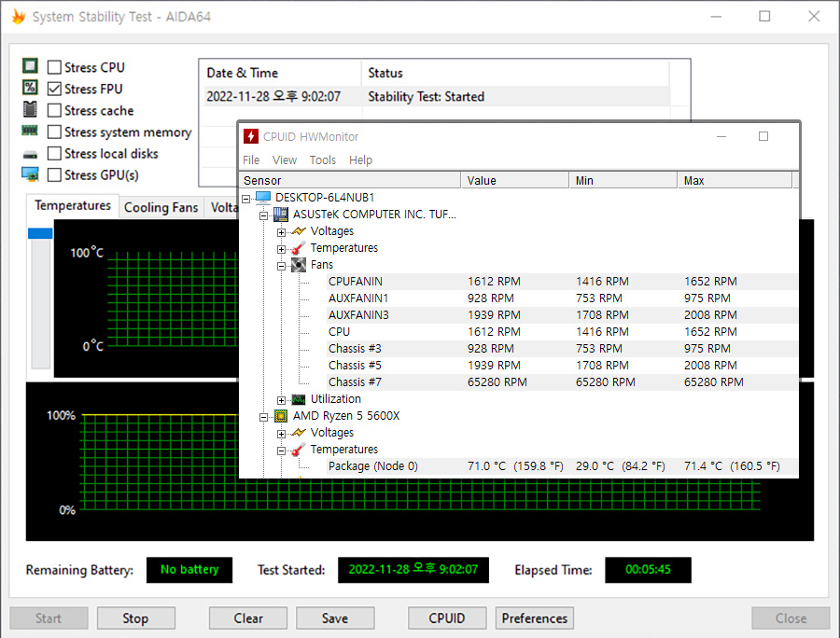This screenshot has width=840, height=638.
Task: Click the motherboard icon next to ASUSTeK COMPUTER
Action: pyautogui.click(x=281, y=215)
